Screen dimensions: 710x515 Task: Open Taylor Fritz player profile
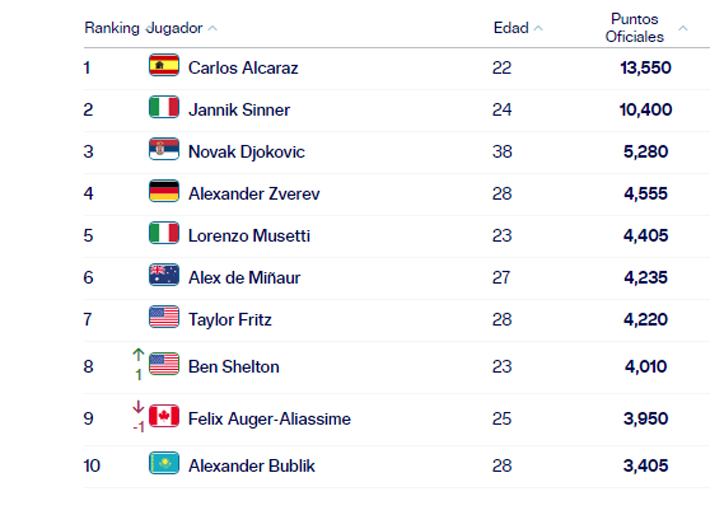230,320
